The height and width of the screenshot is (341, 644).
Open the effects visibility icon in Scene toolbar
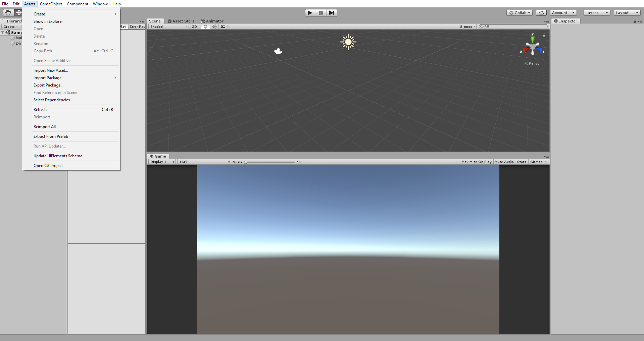click(223, 26)
